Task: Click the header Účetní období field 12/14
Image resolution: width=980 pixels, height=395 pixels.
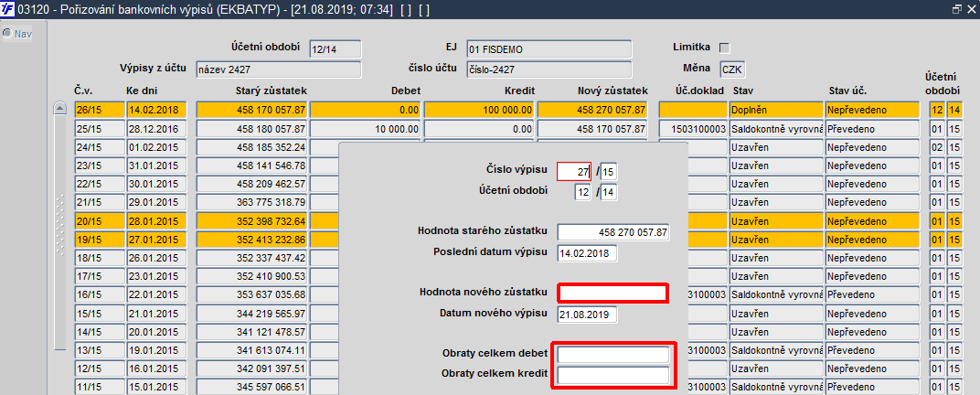Action: coord(336,49)
